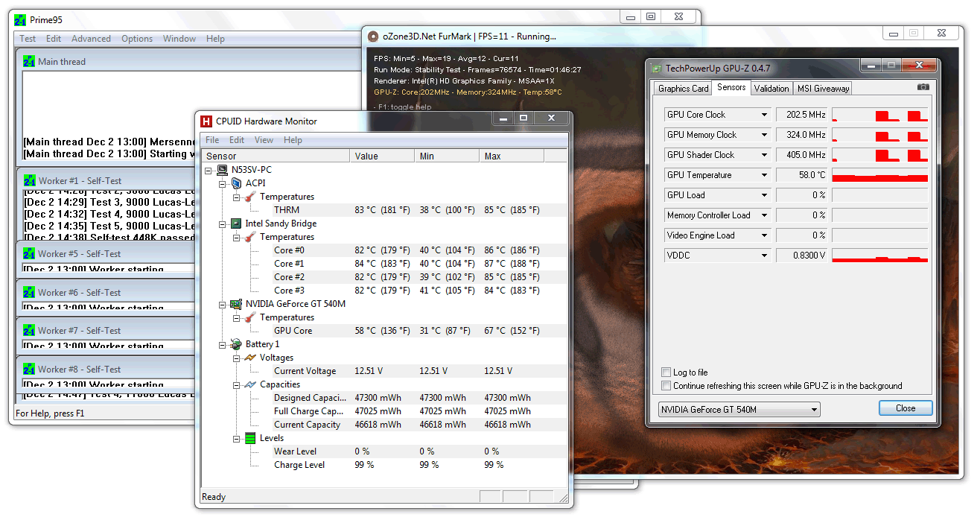The width and height of the screenshot is (980, 523).
Task: Open the File menu in Hardware Monitor
Action: tap(212, 140)
